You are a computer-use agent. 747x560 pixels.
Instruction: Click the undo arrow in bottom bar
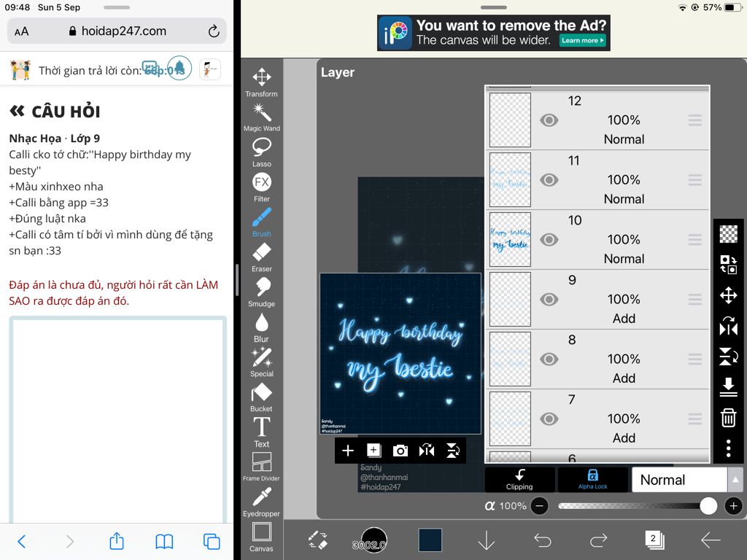543,540
